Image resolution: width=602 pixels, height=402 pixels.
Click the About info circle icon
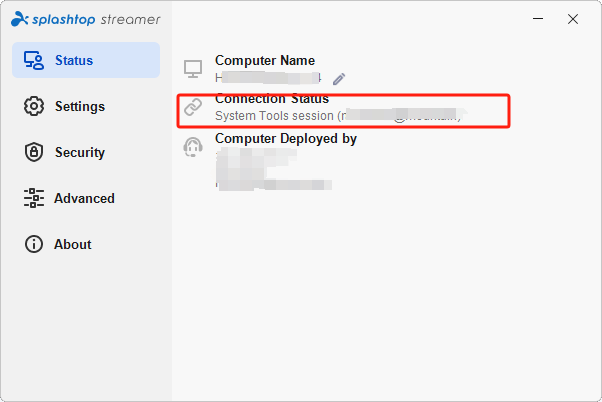click(34, 244)
